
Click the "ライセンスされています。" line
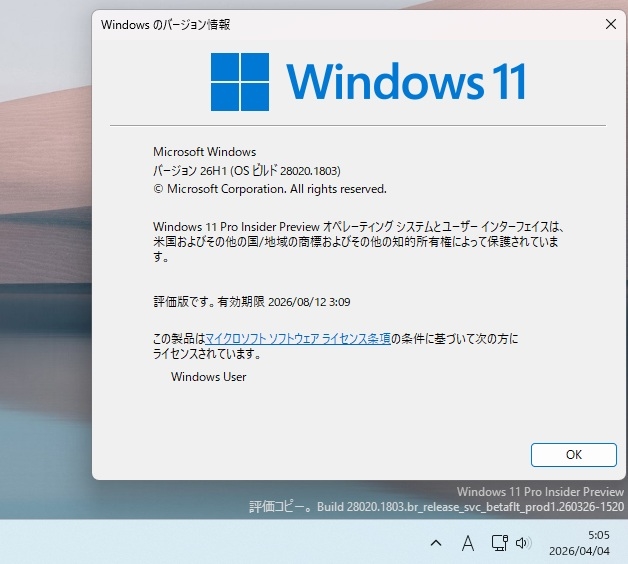click(207, 354)
